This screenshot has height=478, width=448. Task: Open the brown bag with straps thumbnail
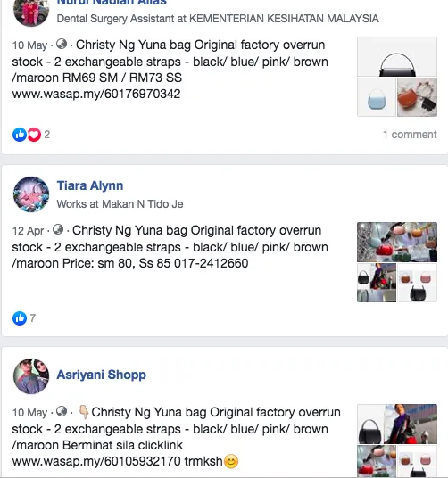417,97
